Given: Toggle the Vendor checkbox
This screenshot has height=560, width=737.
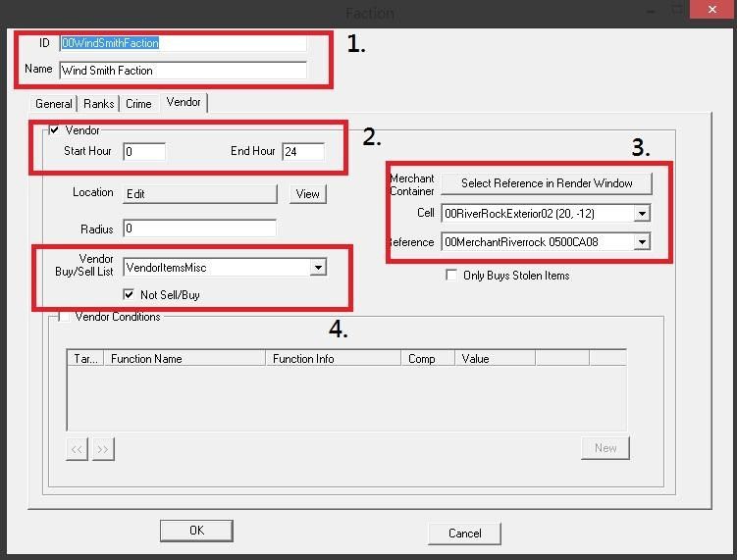Looking at the screenshot, I should click(x=55, y=130).
